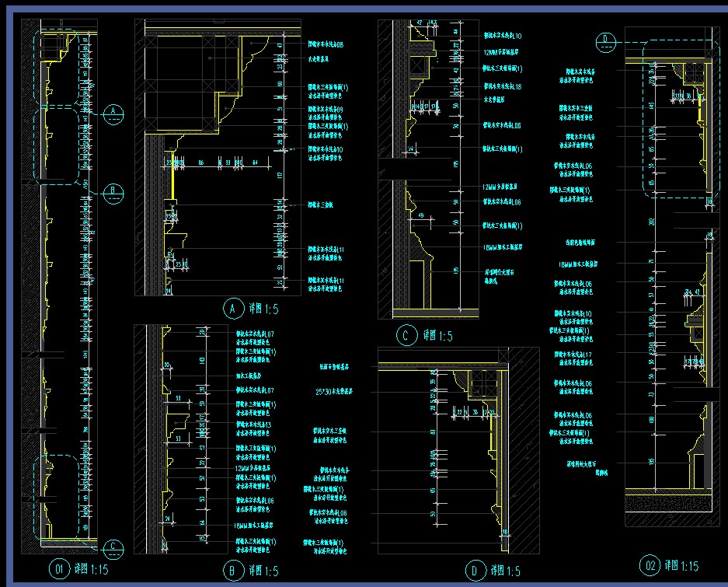728x587 pixels.
Task: Select the circled B in the 'B 详图 1:5' title
Action: (233, 571)
